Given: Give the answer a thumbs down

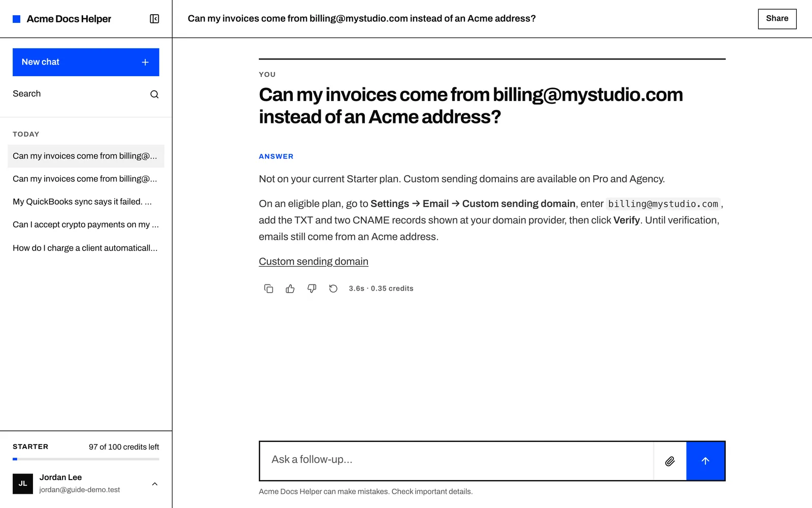Looking at the screenshot, I should [x=312, y=289].
